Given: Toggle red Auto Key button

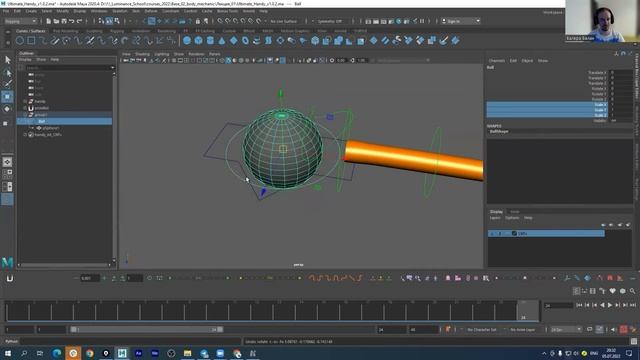Looking at the screenshot, I should pyautogui.click(x=624, y=329).
